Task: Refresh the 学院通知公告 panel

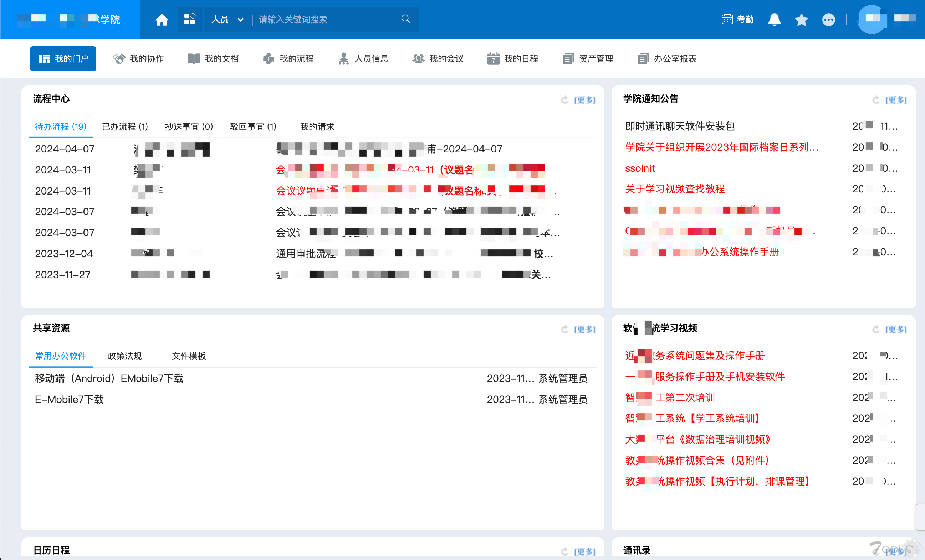Action: click(x=876, y=100)
